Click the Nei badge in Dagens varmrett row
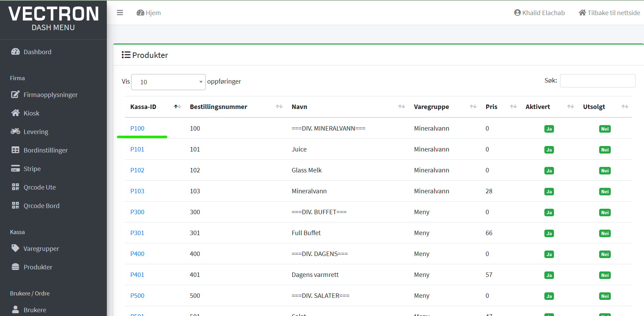This screenshot has height=316, width=644. click(605, 275)
